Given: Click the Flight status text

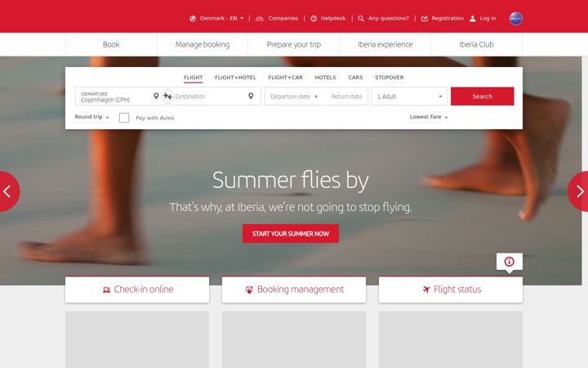Looking at the screenshot, I should point(457,289).
